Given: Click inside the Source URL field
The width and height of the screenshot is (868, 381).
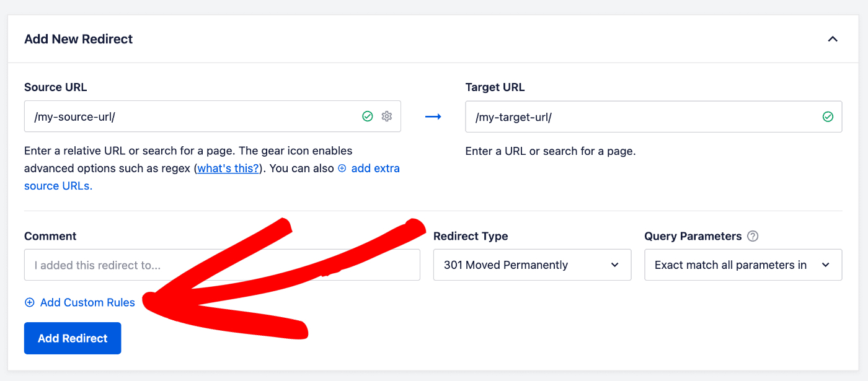Looking at the screenshot, I should coord(186,116).
